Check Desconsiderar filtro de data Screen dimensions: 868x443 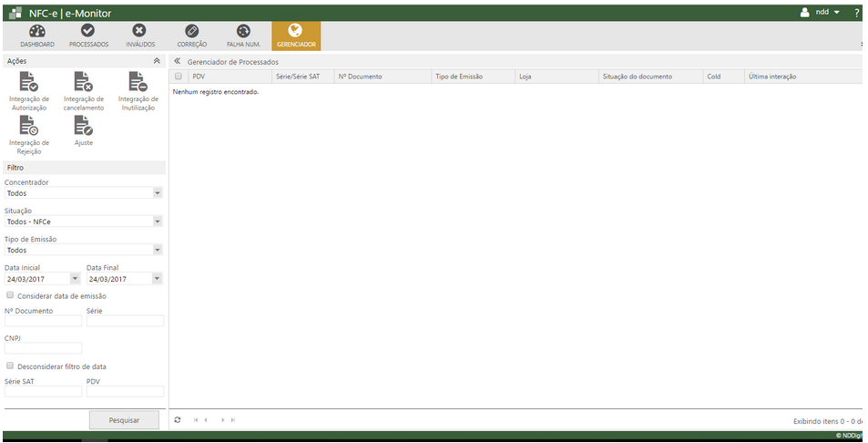point(10,366)
